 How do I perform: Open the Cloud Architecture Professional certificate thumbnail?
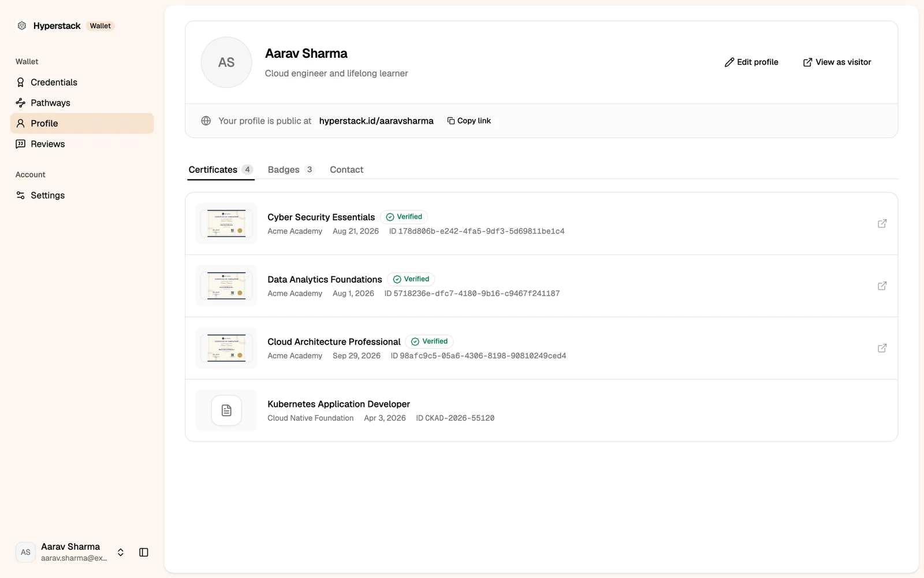[x=226, y=349]
